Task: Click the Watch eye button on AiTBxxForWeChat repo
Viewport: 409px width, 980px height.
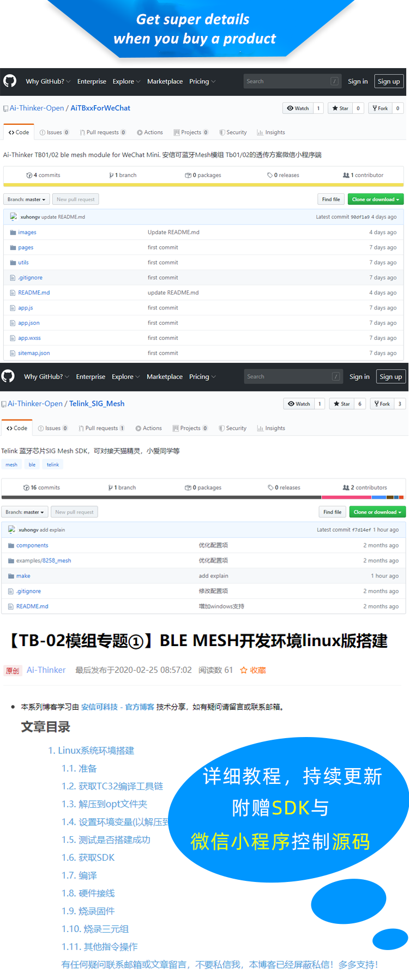Action: point(298,108)
